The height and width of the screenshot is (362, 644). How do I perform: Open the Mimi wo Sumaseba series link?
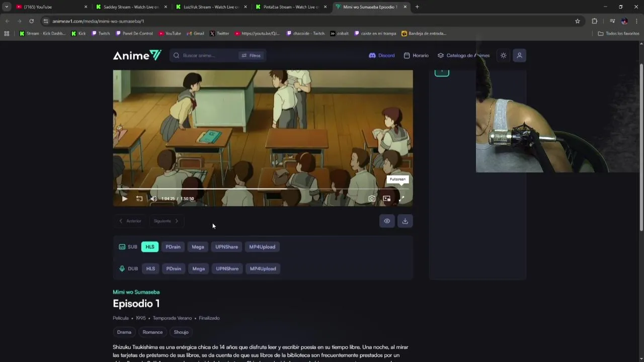tap(136, 292)
